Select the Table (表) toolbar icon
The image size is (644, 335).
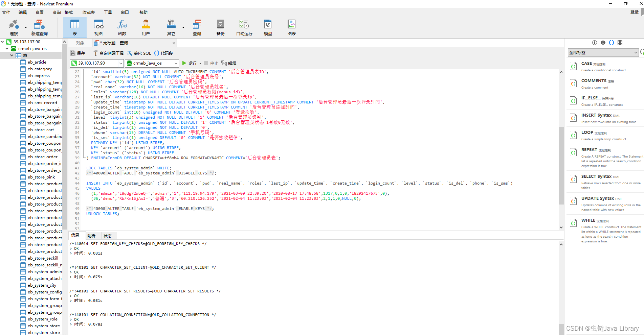click(x=75, y=27)
